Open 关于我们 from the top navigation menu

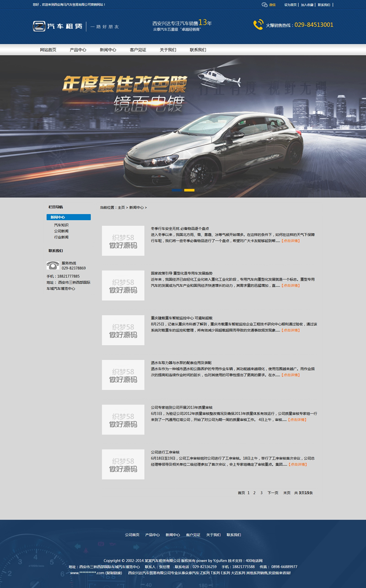168,50
